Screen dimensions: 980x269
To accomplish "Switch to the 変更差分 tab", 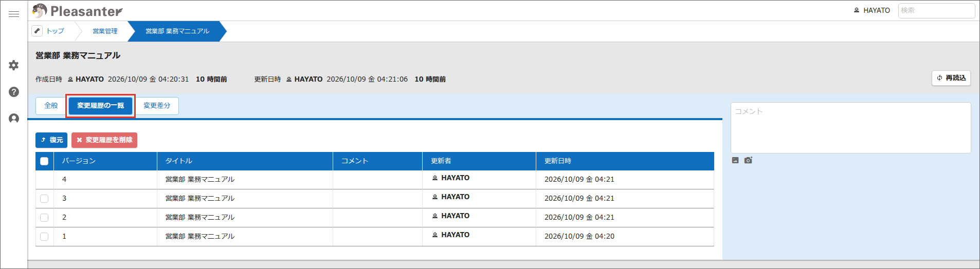I will (157, 105).
